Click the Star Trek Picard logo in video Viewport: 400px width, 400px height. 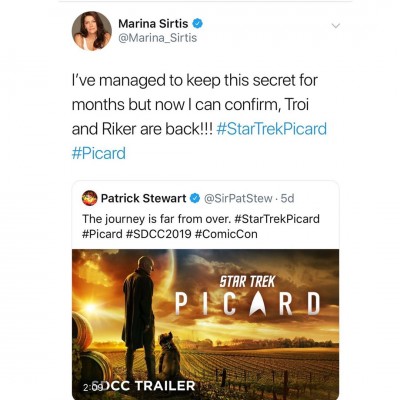point(247,296)
